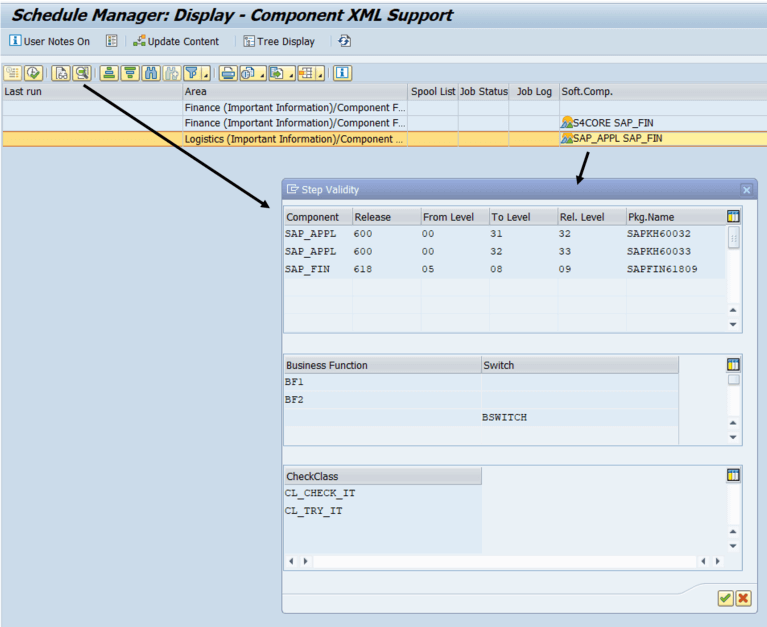The image size is (767, 627).
Task: Open column settings for the Component table
Action: [x=733, y=216]
